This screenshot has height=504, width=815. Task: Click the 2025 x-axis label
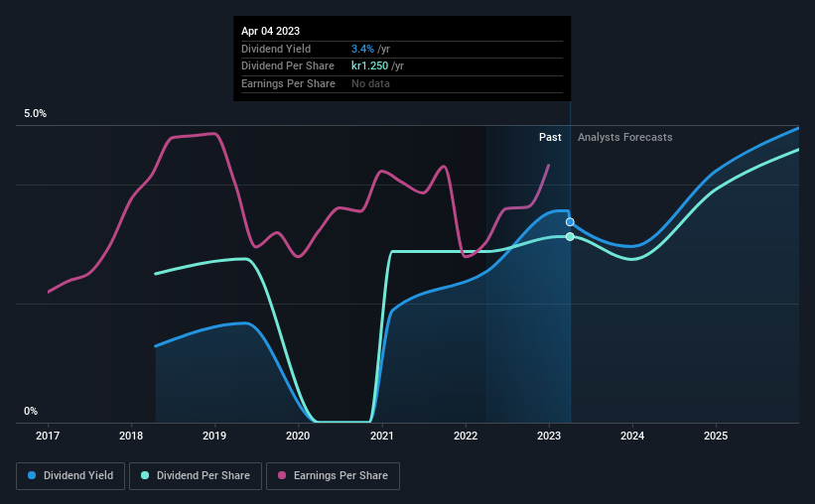[716, 436]
